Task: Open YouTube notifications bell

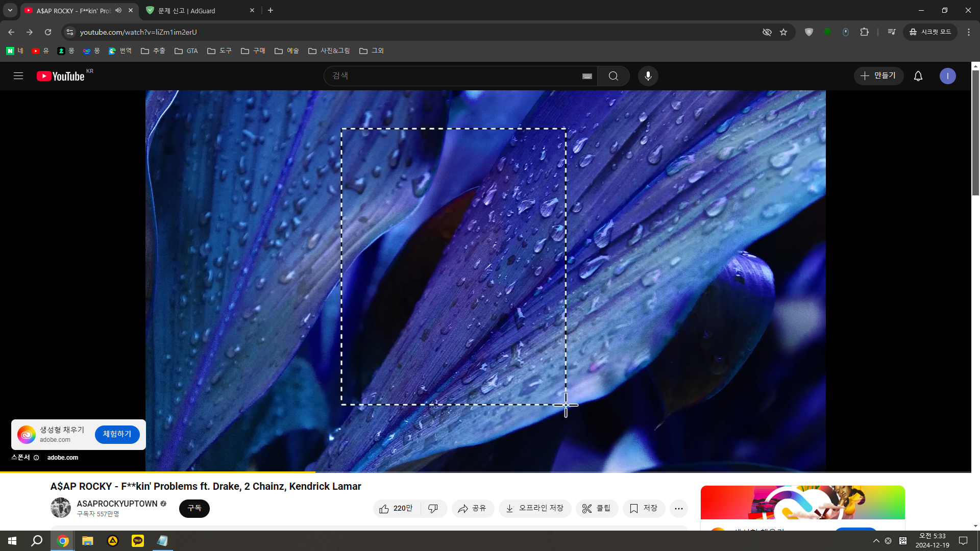Action: (918, 76)
